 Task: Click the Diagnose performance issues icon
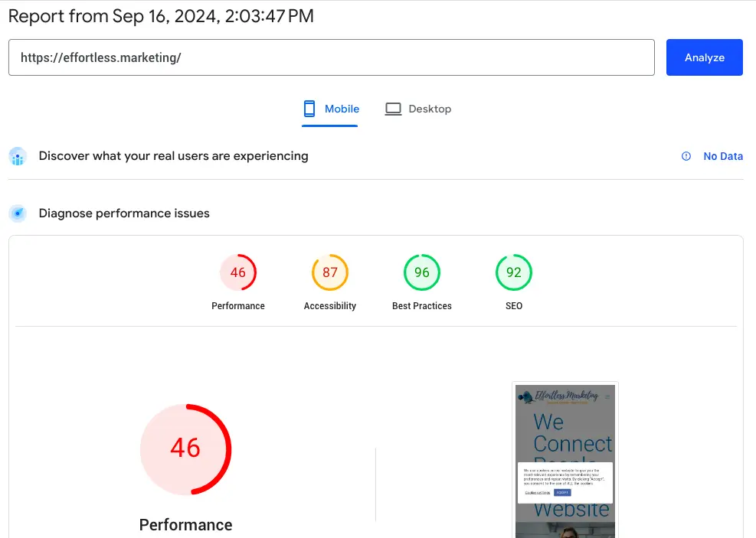(x=18, y=214)
